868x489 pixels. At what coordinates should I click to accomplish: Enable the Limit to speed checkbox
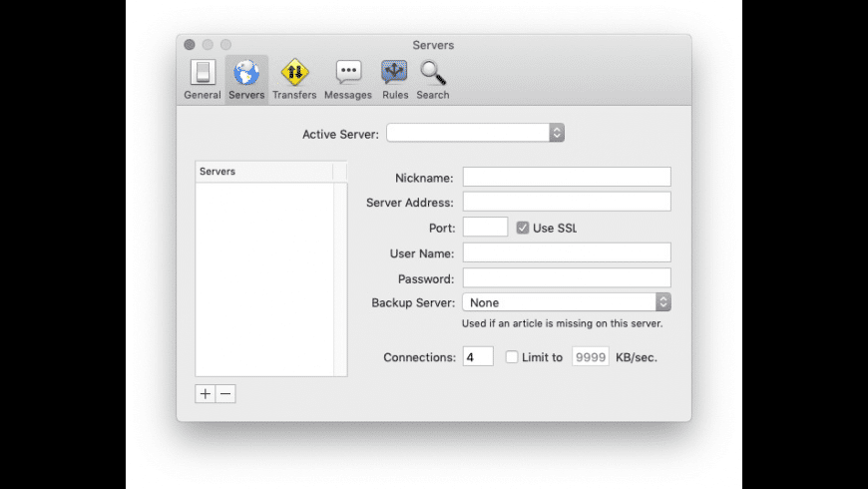coord(512,357)
